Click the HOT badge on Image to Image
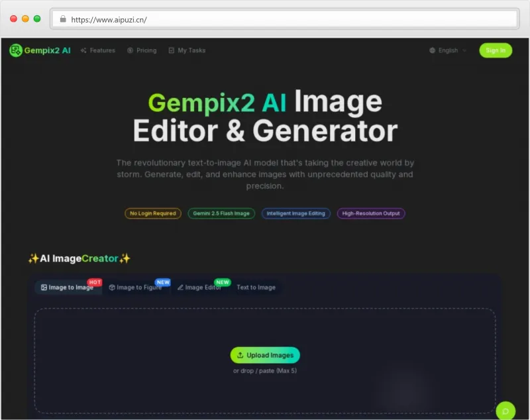This screenshot has height=420, width=530. (95, 282)
